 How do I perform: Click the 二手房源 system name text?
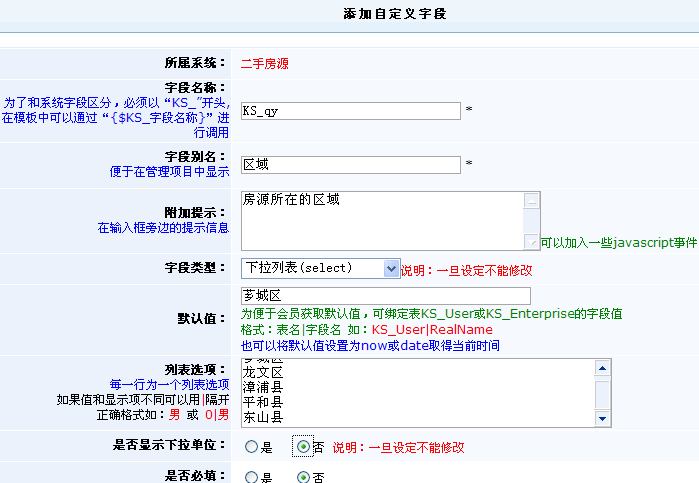264,62
